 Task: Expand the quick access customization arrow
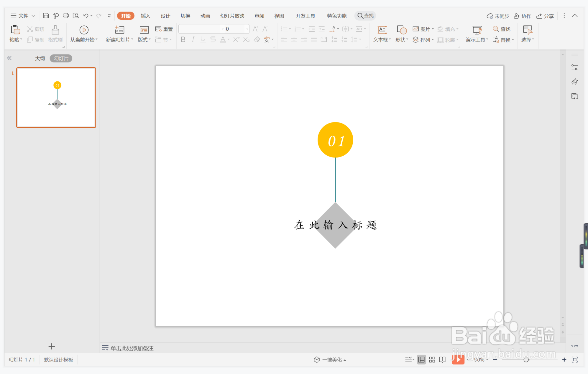(x=109, y=16)
